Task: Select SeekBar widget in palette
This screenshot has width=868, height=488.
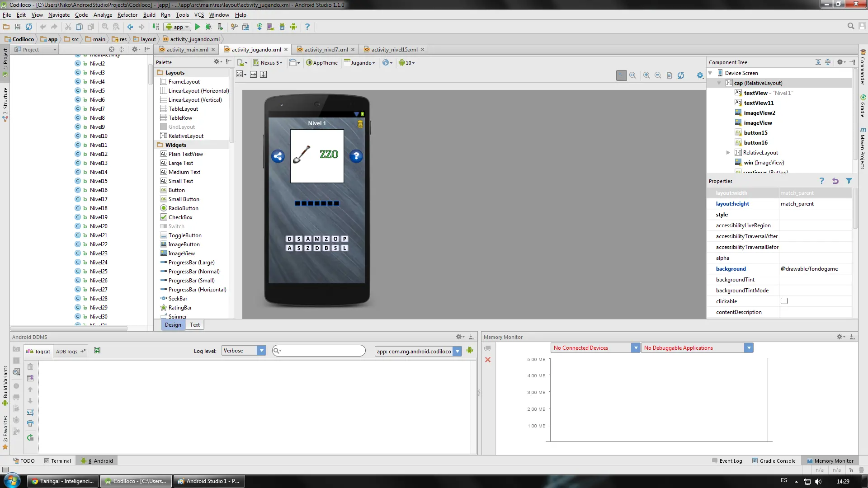Action: pyautogui.click(x=178, y=299)
